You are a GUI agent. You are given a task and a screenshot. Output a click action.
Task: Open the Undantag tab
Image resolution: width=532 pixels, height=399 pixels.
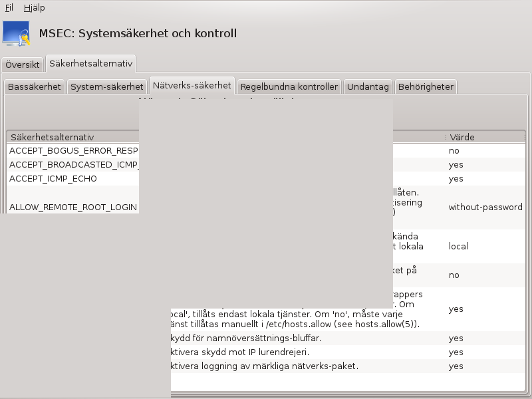click(x=368, y=86)
